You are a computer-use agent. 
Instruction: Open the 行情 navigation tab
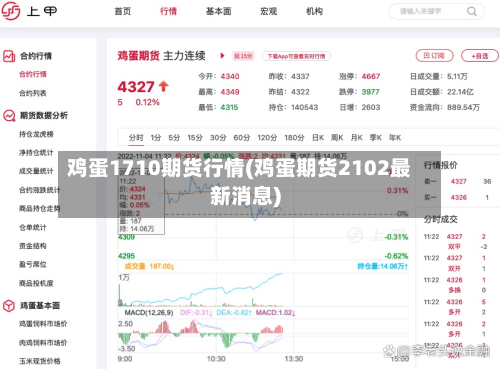(168, 11)
